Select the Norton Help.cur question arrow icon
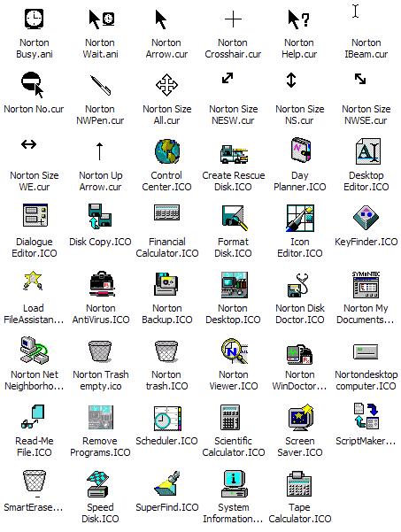The height and width of the screenshot is (532, 401). pos(298,19)
